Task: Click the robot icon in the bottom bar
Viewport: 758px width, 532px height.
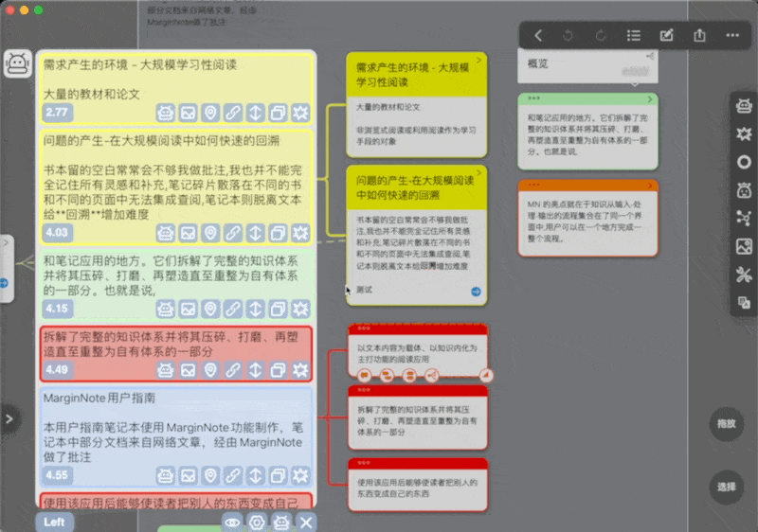Action: tap(281, 523)
